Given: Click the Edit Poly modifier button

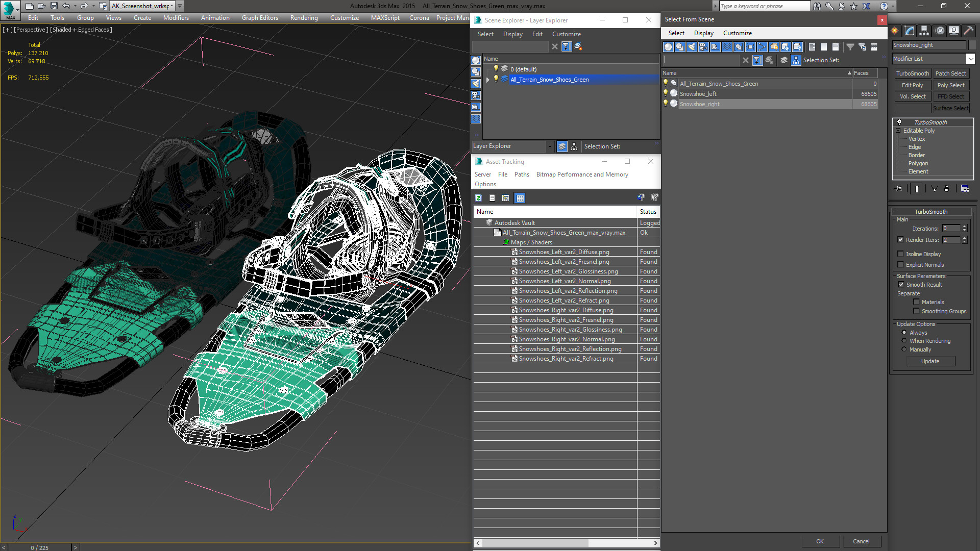Looking at the screenshot, I should coord(912,85).
